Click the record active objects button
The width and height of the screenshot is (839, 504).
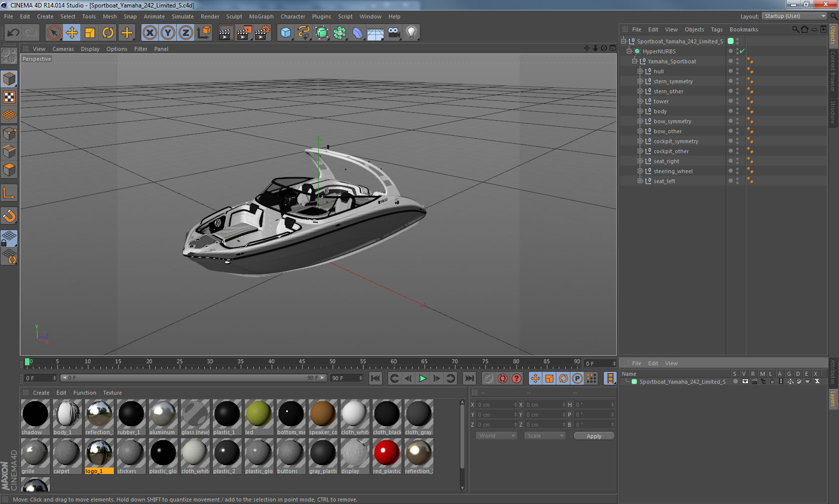[488, 378]
